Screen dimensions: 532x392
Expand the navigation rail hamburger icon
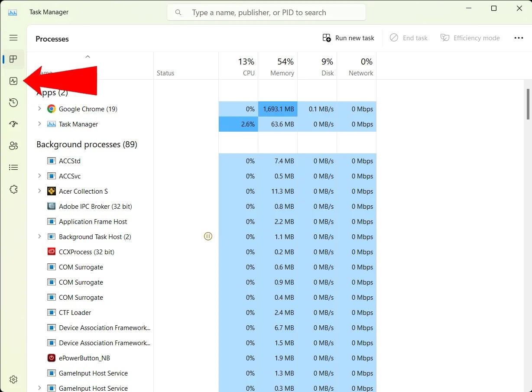pos(13,38)
